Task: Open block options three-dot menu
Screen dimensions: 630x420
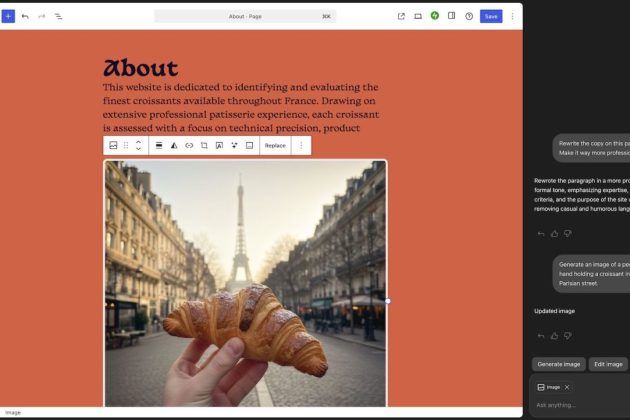Action: pyautogui.click(x=300, y=145)
